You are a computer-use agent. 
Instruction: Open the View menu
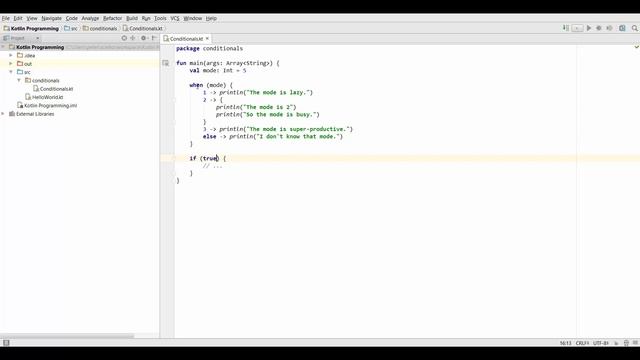click(32, 18)
